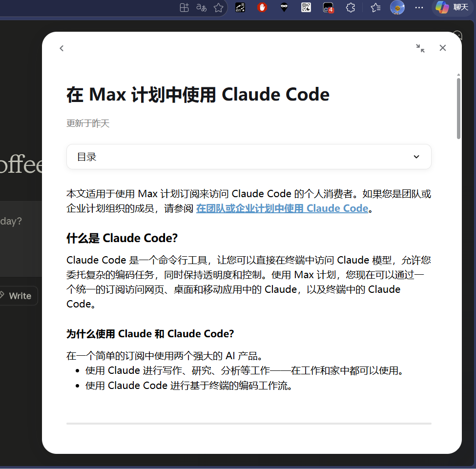Click the 更新于昨天 text
Viewport: 476px width, 469px height.
(88, 123)
